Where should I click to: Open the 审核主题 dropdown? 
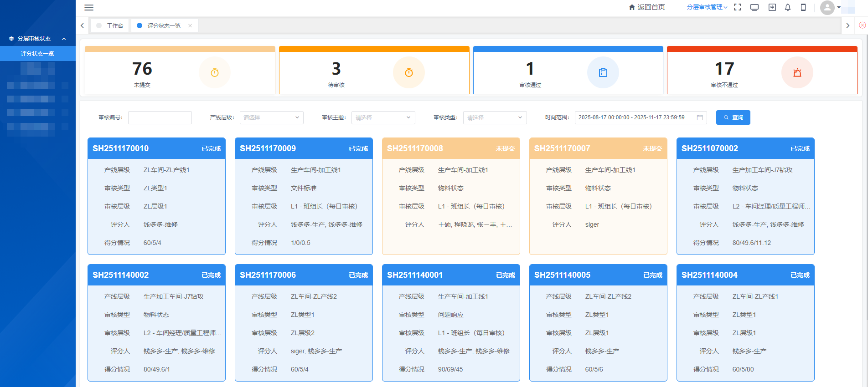coord(383,117)
